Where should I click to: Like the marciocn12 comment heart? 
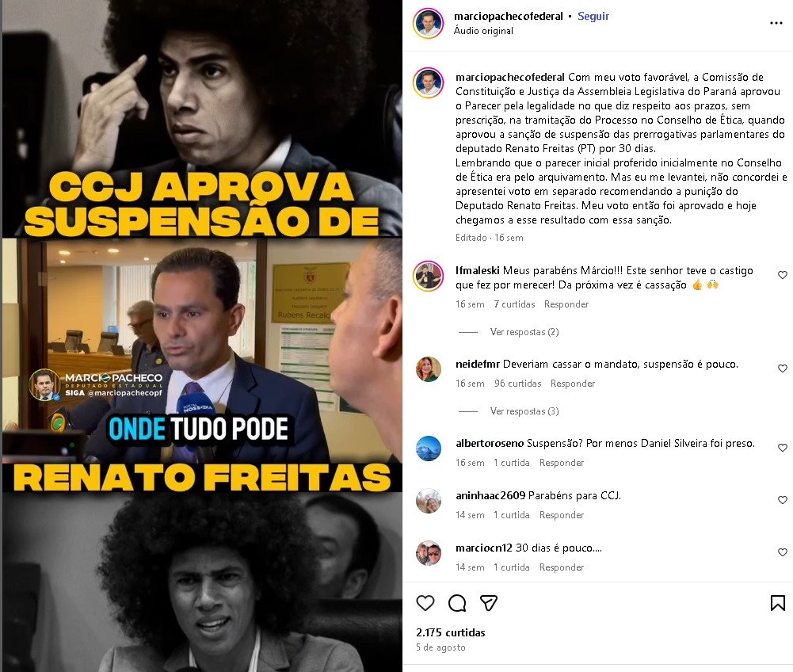pyautogui.click(x=783, y=552)
